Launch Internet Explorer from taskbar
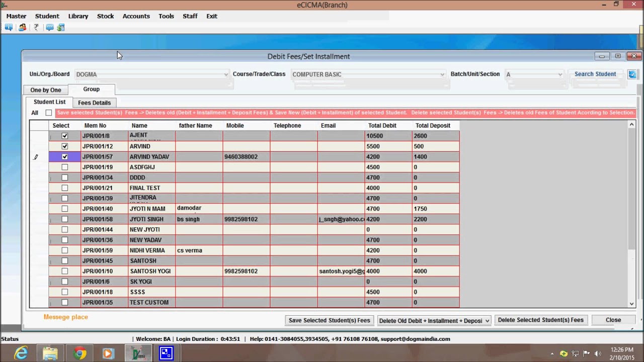The height and width of the screenshot is (362, 644). point(21,353)
